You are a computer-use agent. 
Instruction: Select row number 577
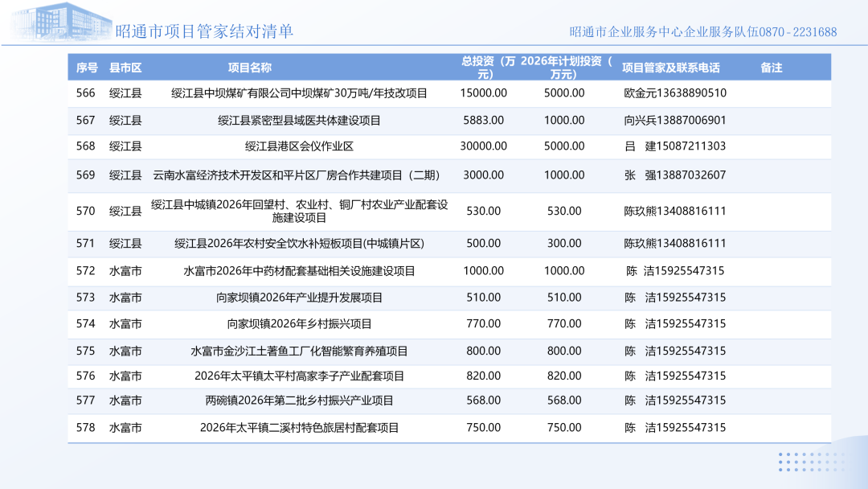(x=86, y=401)
